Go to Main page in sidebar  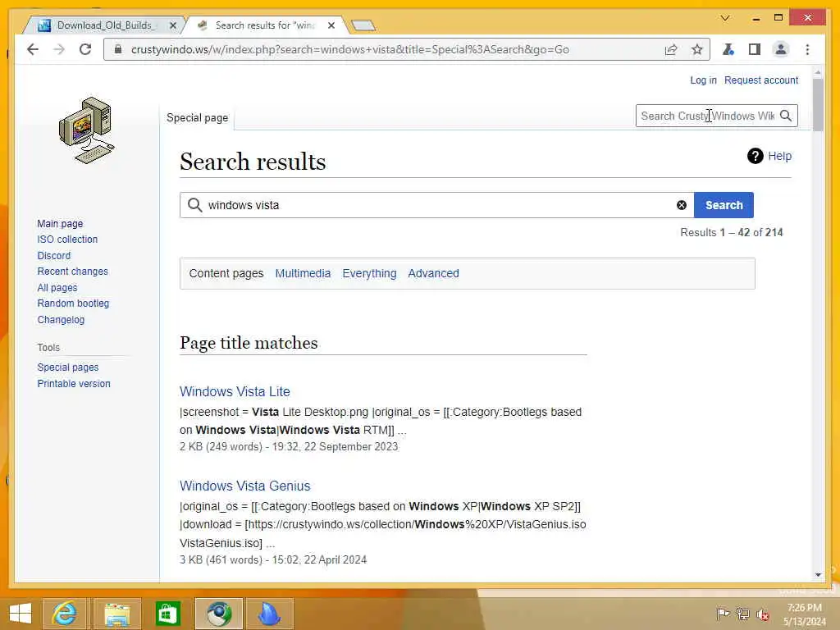(60, 223)
